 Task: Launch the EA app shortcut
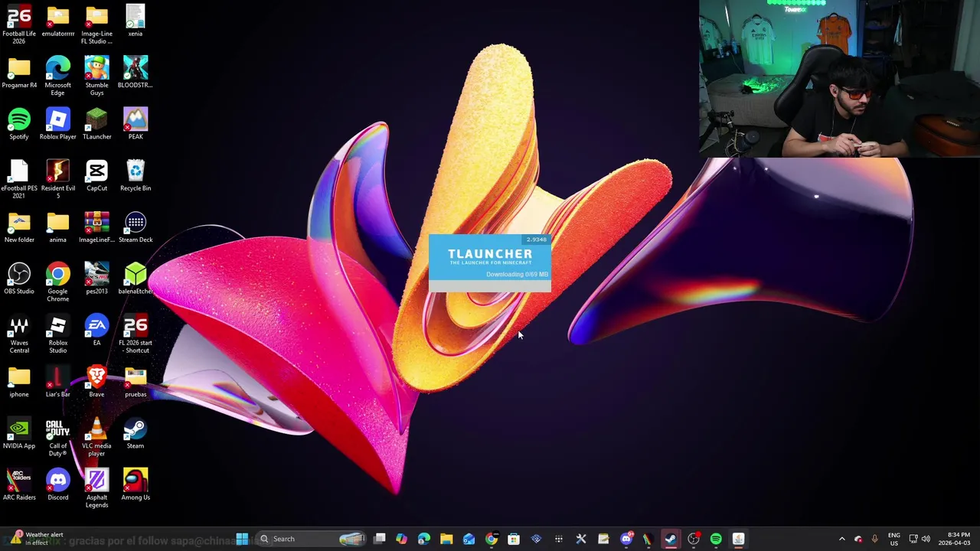pyautogui.click(x=96, y=330)
